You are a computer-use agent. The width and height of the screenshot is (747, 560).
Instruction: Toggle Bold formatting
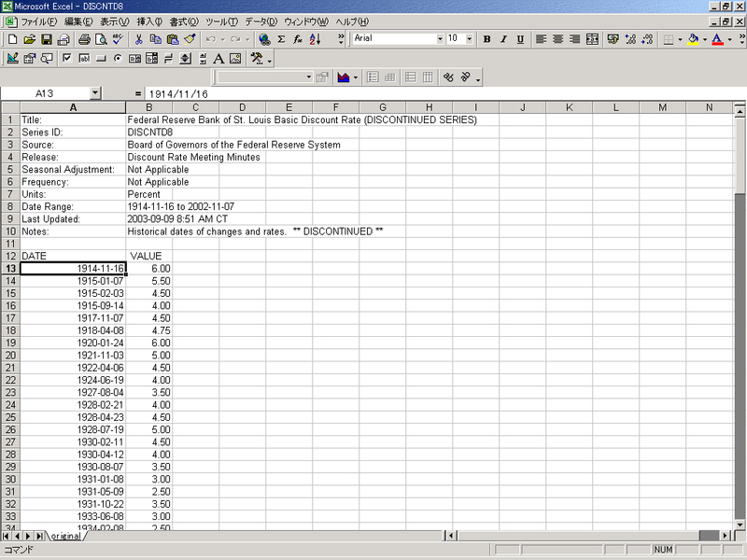(486, 39)
